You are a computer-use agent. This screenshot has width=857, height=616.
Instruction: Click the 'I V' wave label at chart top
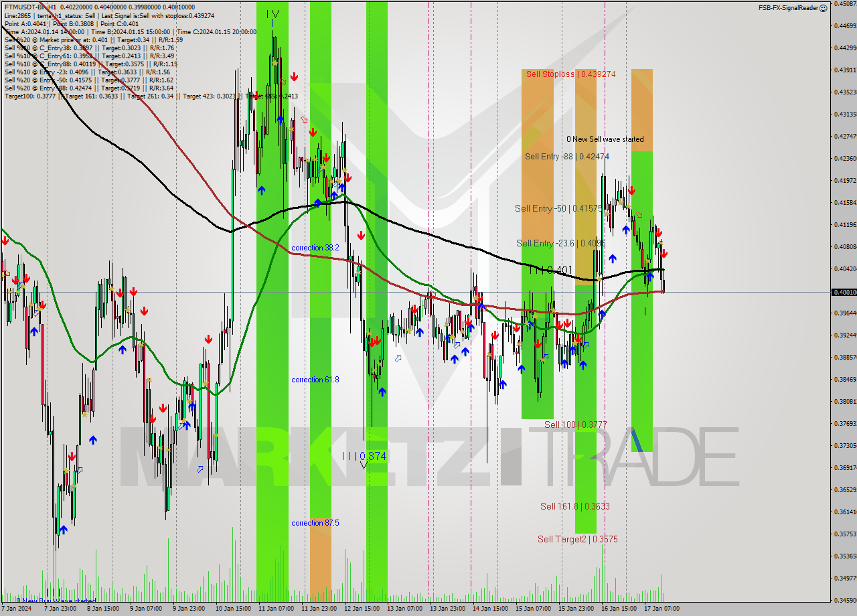(272, 13)
